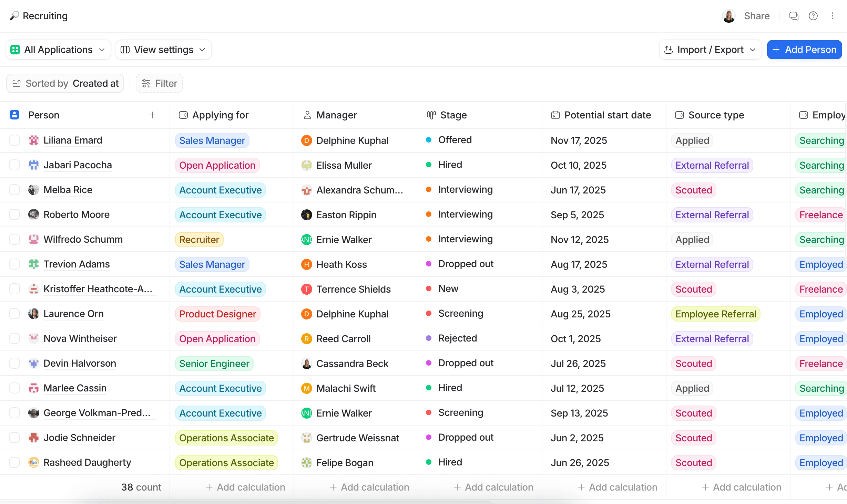Select the checkbox for Liliana Emard's row

[14, 140]
